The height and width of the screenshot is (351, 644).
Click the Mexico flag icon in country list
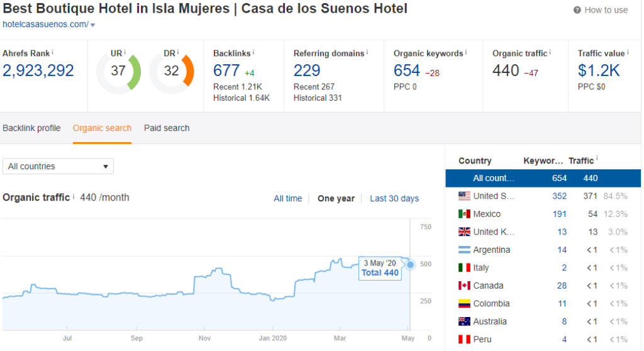point(464,214)
